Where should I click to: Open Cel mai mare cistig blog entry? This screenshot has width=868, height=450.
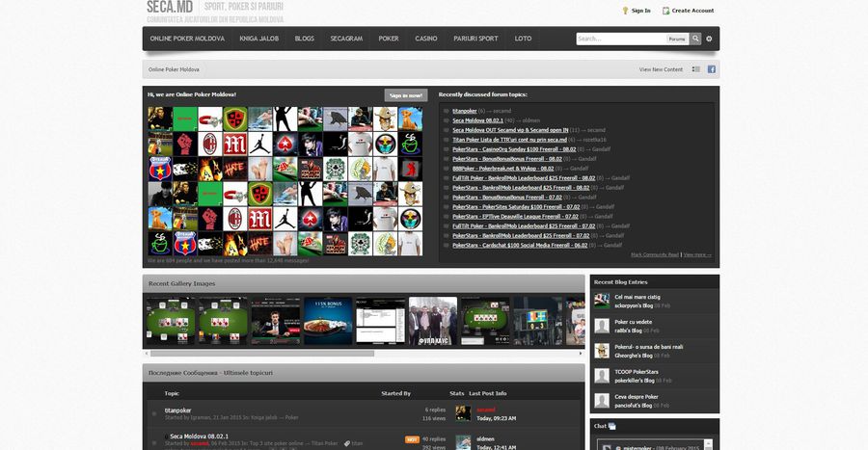pos(637,298)
